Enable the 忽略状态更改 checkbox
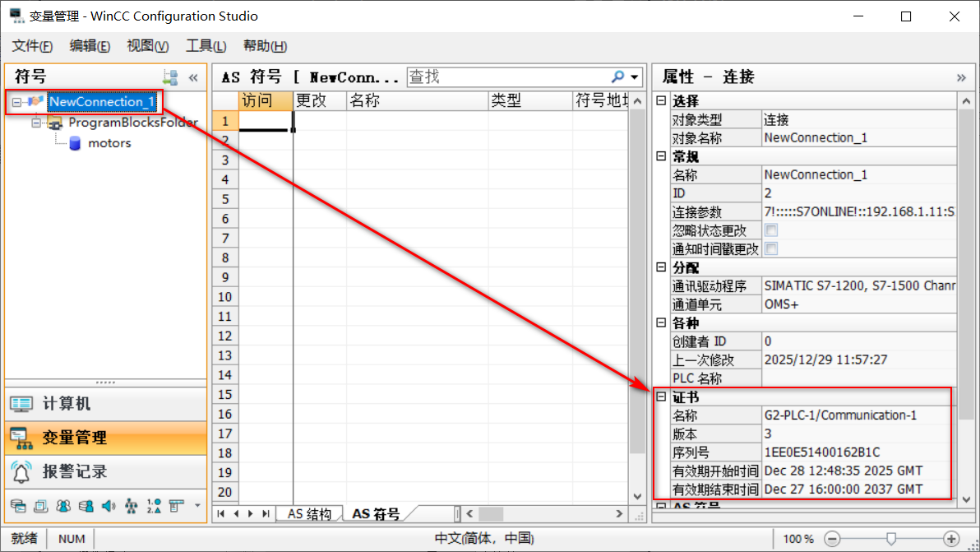This screenshot has width=980, height=552. (x=771, y=230)
